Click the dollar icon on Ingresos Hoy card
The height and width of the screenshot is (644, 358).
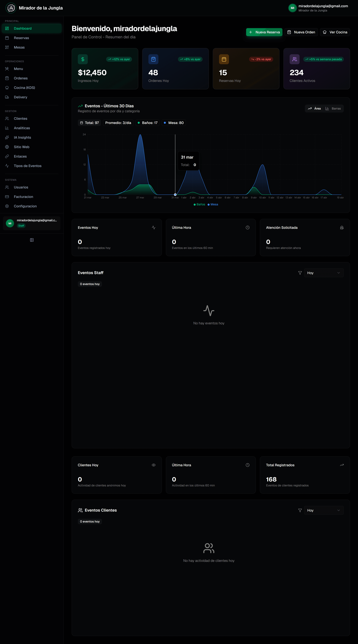pos(83,59)
